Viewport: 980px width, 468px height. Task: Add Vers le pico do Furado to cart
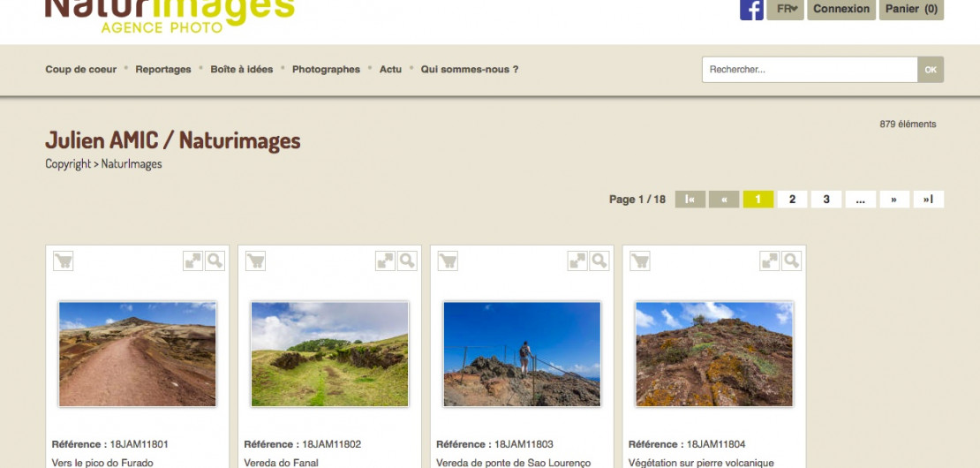63,260
